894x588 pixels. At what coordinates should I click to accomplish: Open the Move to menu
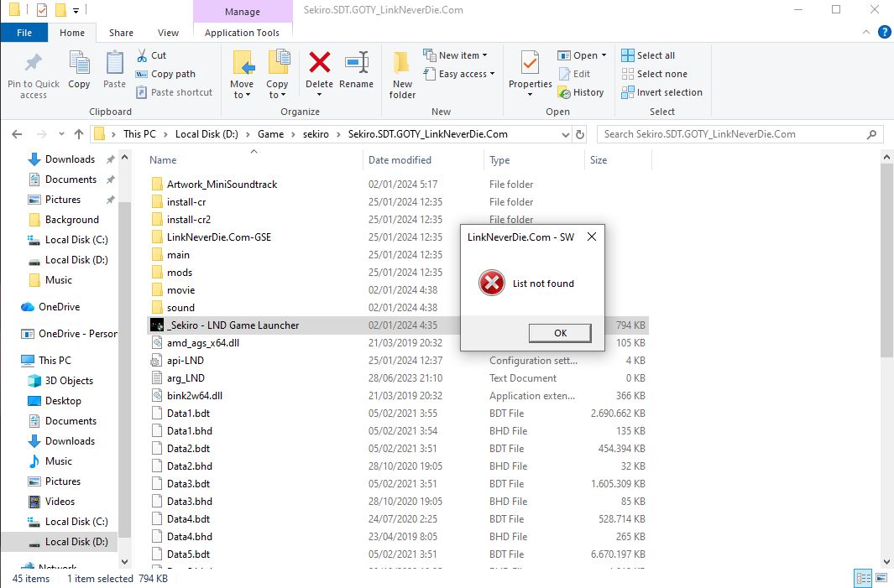coord(242,74)
